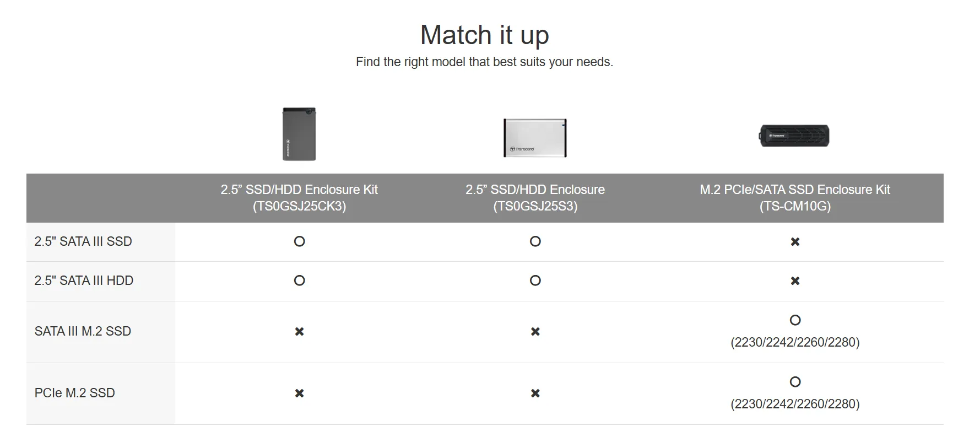Click the circle for TS0GSJ25CK3 2.5" SATA III SSD
The image size is (980, 437).
299,241
